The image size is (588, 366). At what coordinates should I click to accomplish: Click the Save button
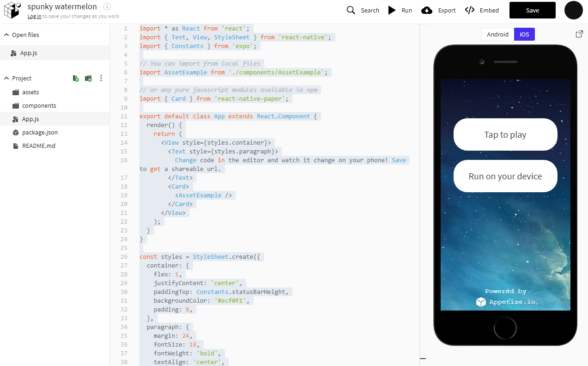click(532, 10)
